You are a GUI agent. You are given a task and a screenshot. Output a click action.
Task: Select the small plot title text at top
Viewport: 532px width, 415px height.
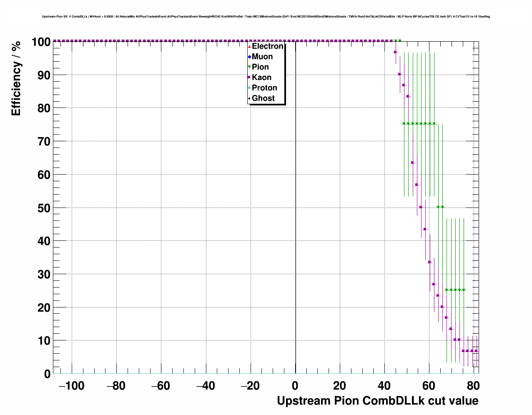[x=266, y=17]
